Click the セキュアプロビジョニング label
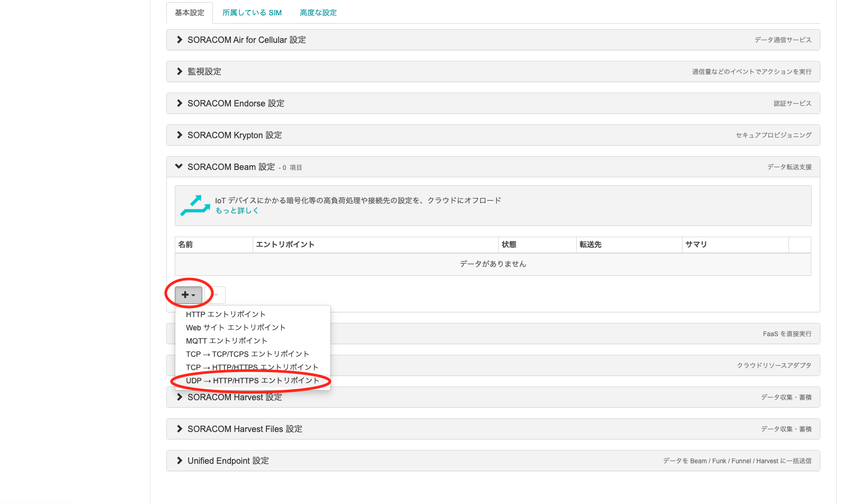This screenshot has width=842, height=504. 773,135
